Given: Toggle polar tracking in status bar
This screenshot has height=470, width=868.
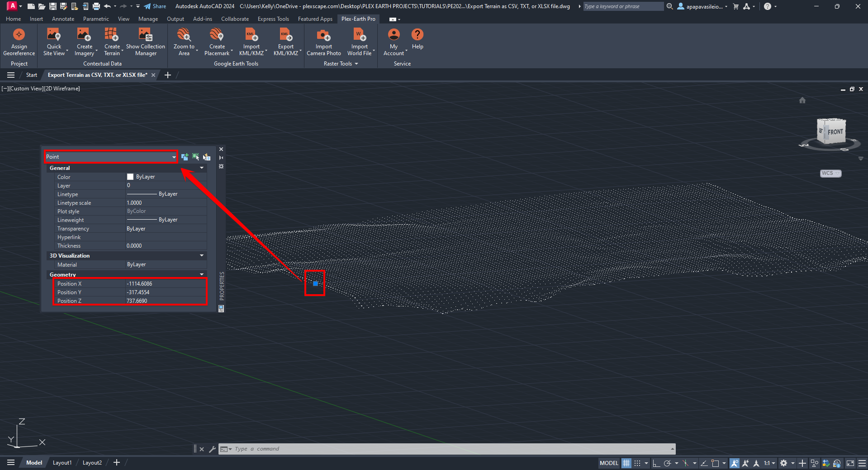Looking at the screenshot, I should coord(667,463).
